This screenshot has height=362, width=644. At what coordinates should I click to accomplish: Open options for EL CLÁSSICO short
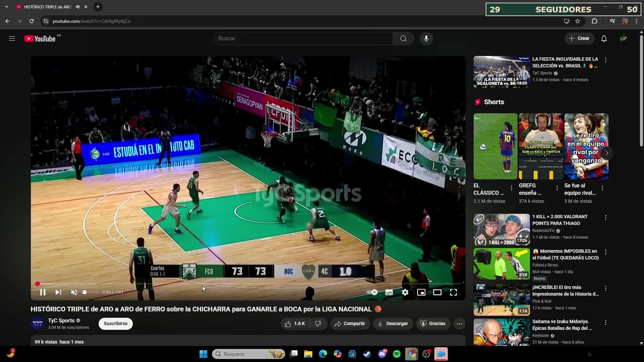512,188
